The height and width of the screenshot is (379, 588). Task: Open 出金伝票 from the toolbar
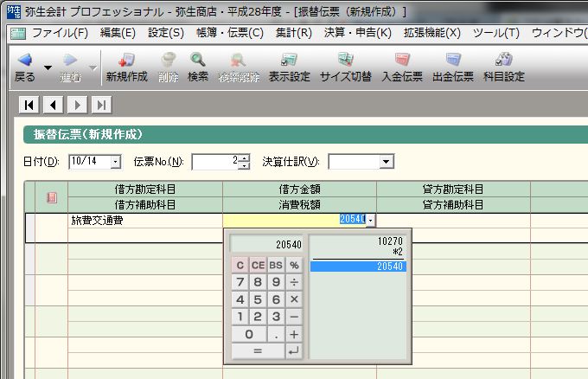(x=453, y=67)
